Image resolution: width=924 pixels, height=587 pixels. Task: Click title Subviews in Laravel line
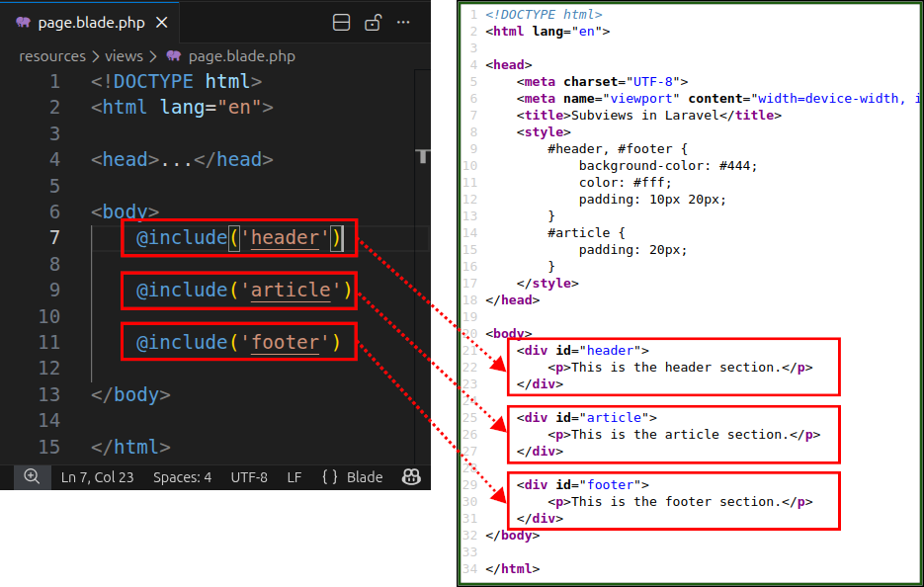pos(649,115)
